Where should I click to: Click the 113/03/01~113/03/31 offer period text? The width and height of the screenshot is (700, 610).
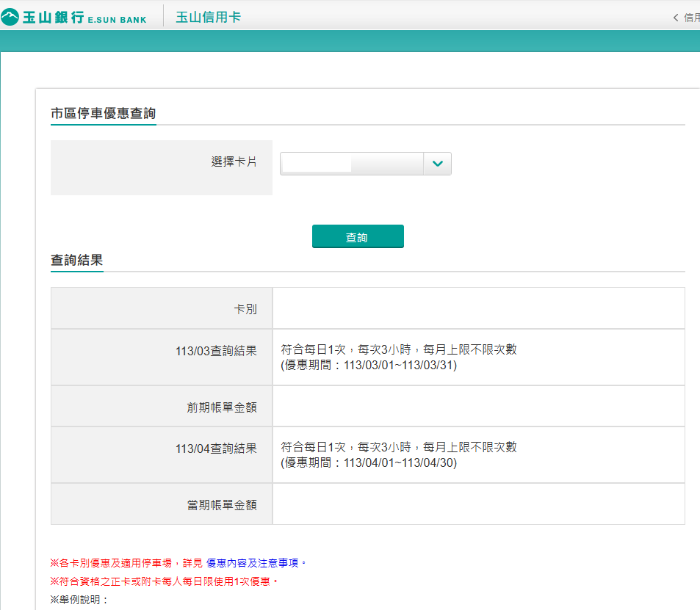pos(400,365)
